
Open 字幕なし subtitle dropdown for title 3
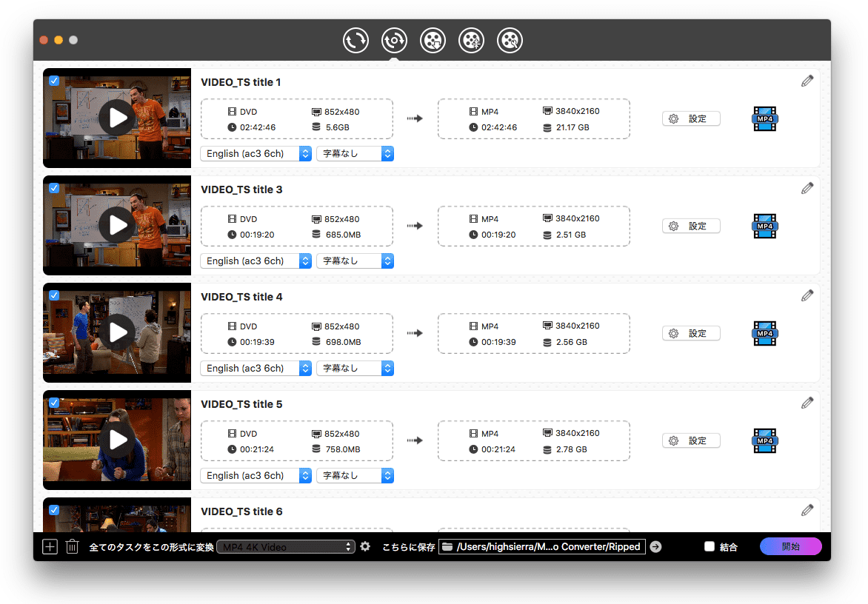tap(355, 261)
